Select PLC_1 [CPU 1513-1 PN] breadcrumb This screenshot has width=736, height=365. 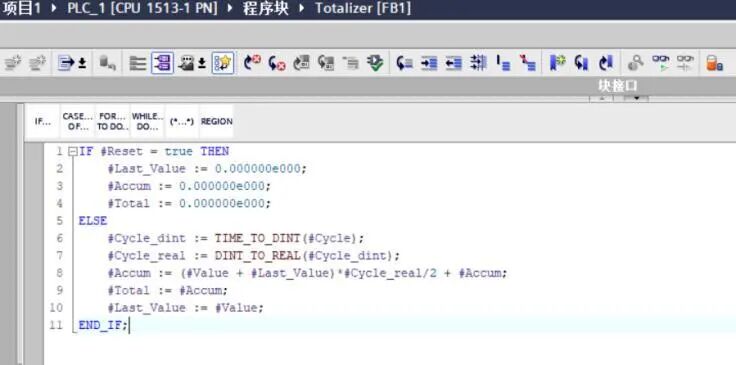[x=142, y=8]
